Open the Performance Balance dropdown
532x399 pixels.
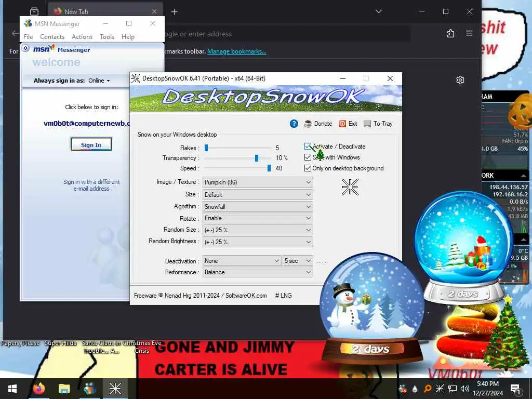click(x=258, y=272)
